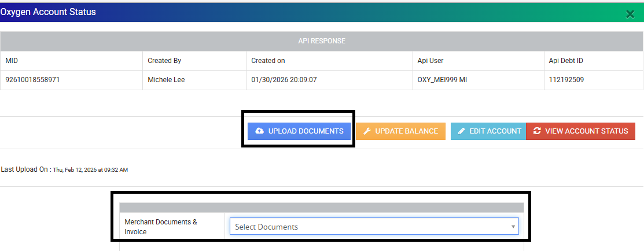Open the Select Documents dropdown
Image resolution: width=644 pixels, height=251 pixels.
[x=374, y=226]
